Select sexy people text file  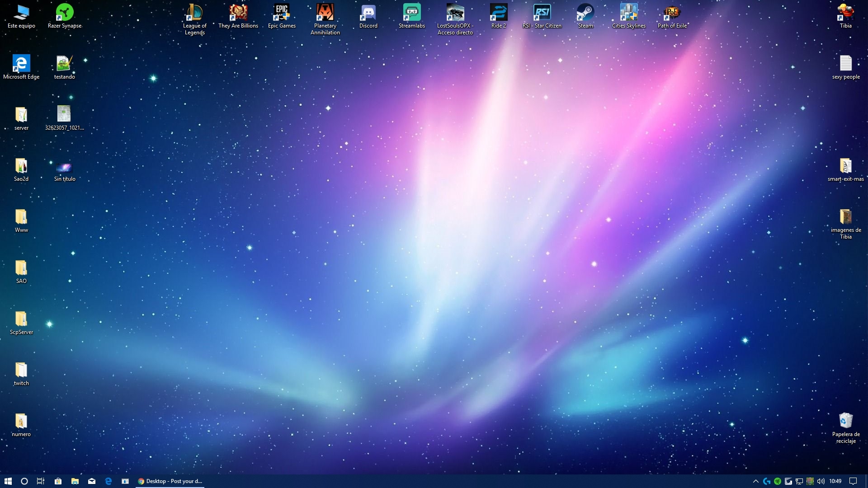pyautogui.click(x=846, y=67)
